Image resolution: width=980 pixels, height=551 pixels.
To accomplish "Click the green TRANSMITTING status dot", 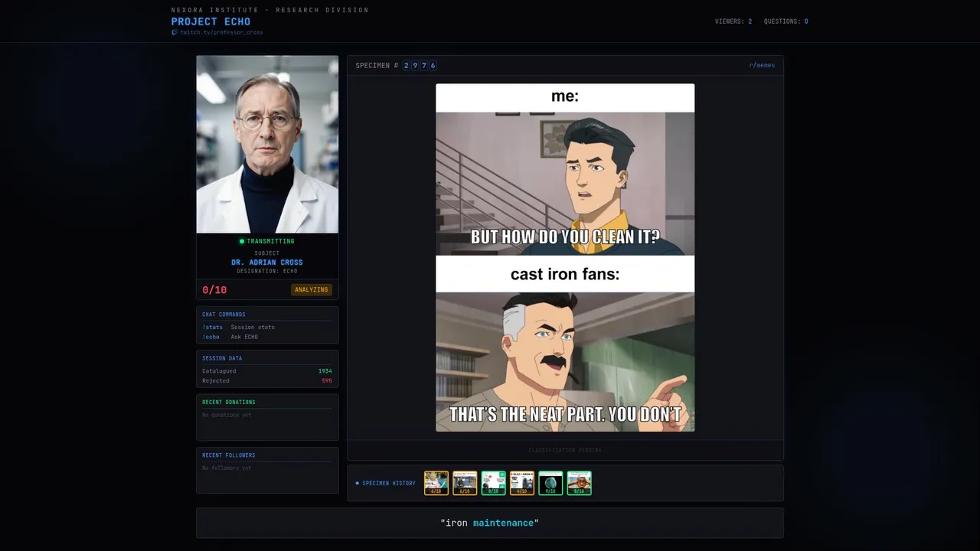I will tap(242, 241).
